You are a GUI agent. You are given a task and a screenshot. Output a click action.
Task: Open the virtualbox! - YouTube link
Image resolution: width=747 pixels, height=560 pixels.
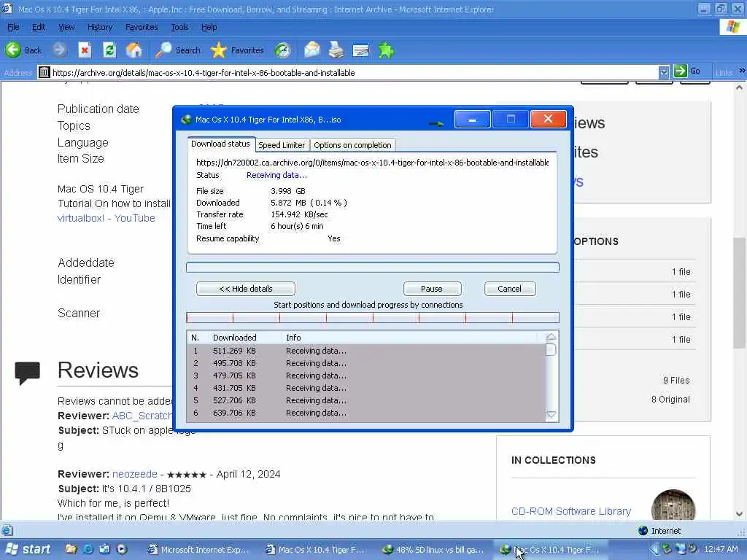coord(107,218)
